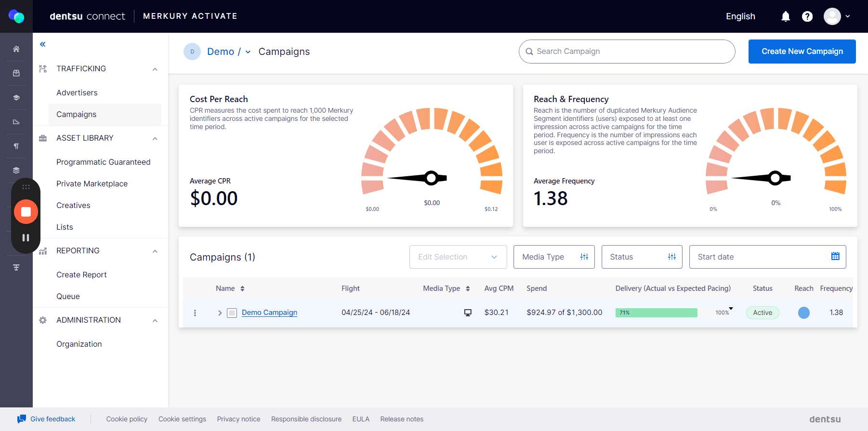Viewport: 868px width, 431px height.
Task: Open the Demo Campaign link
Action: coord(269,313)
